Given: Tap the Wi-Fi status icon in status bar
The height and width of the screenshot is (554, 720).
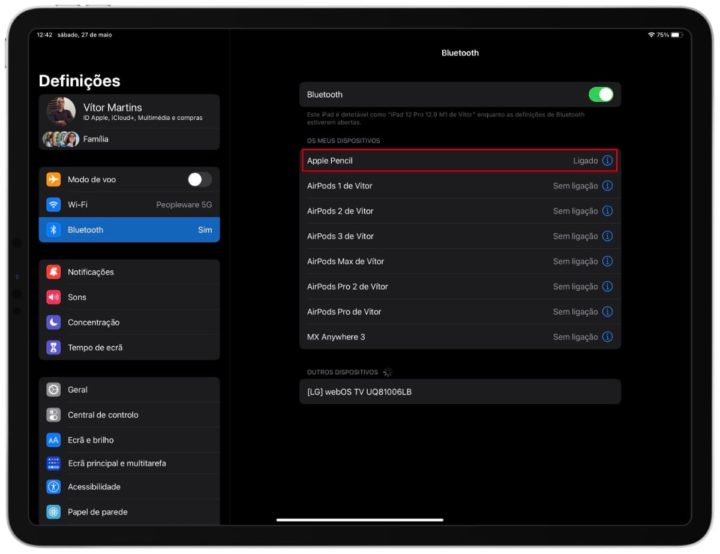Looking at the screenshot, I should tap(651, 35).
